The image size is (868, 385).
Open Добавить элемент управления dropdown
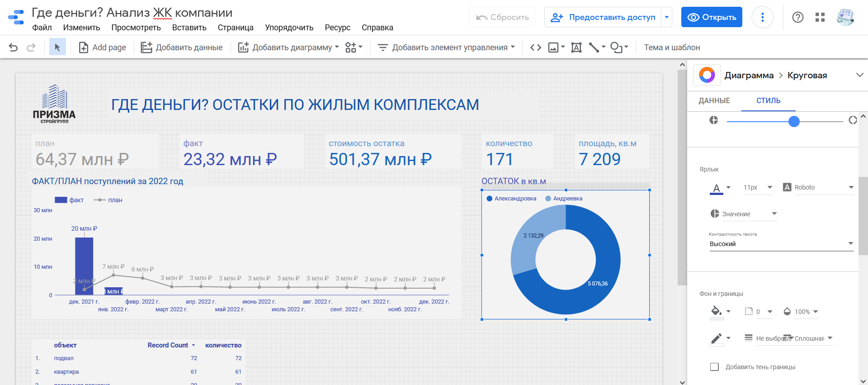pyautogui.click(x=446, y=47)
